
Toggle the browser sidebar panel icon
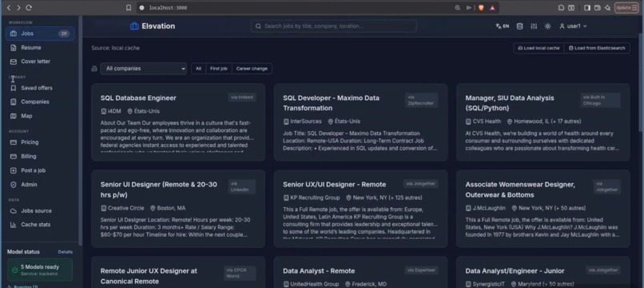pos(587,8)
